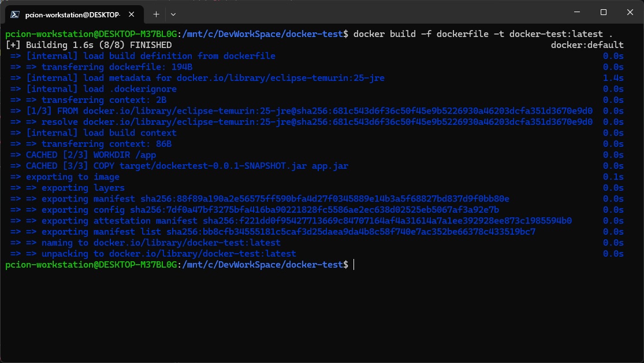
Task: Click the 'docker:default' text
Action: 587,45
